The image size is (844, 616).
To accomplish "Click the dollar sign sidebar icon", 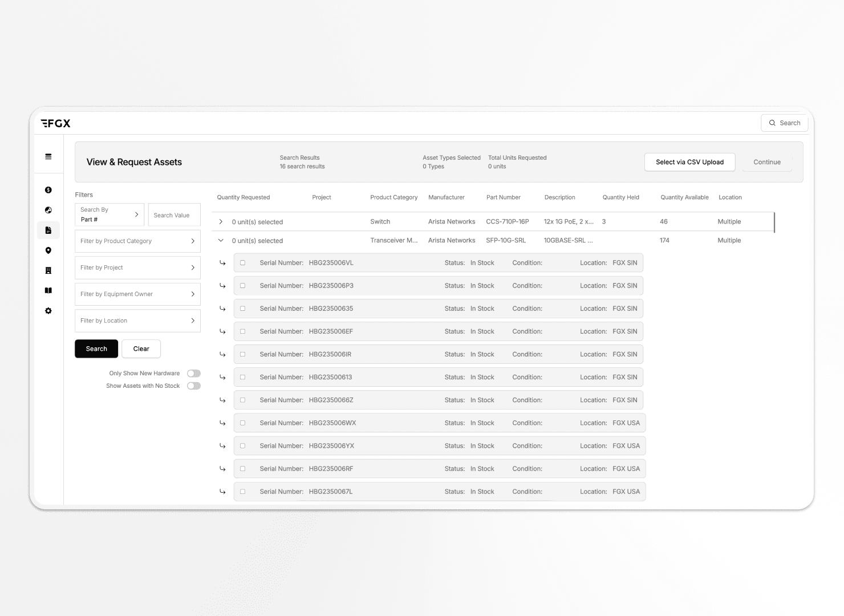I will [x=48, y=190].
